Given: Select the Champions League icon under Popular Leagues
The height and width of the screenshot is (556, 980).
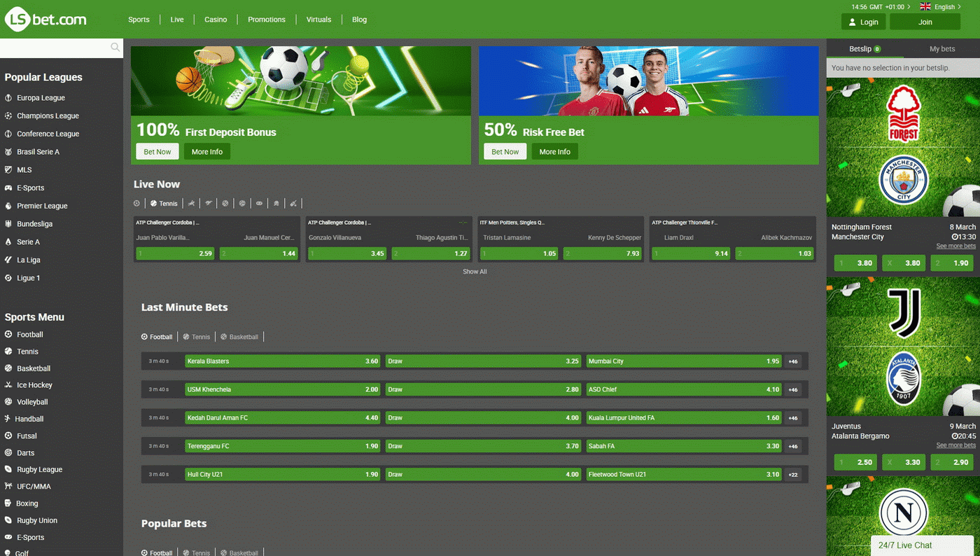Looking at the screenshot, I should 9,116.
